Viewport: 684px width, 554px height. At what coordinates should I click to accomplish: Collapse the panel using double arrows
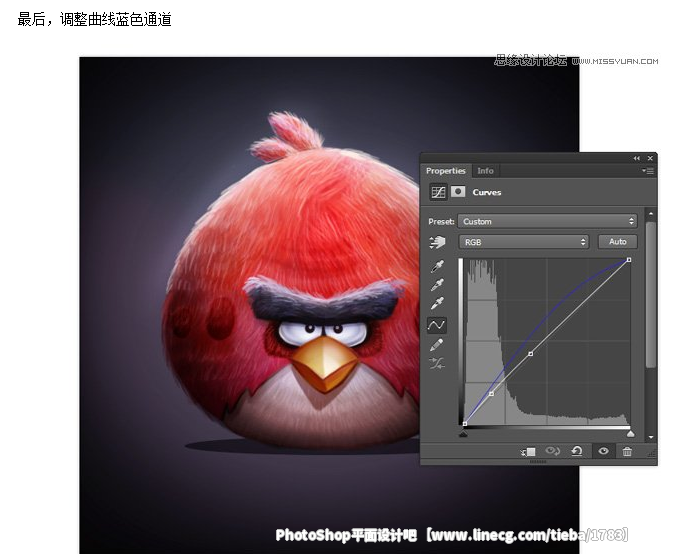(636, 158)
